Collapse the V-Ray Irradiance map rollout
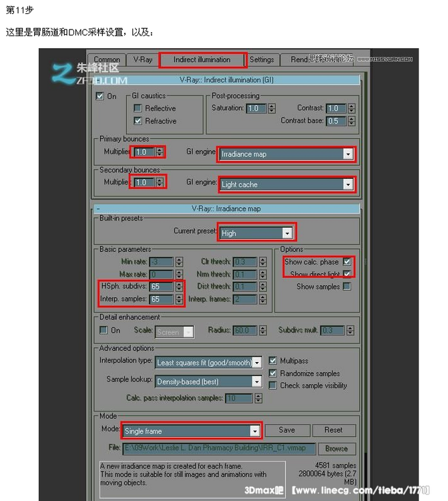This screenshot has height=501, width=448. click(x=227, y=208)
